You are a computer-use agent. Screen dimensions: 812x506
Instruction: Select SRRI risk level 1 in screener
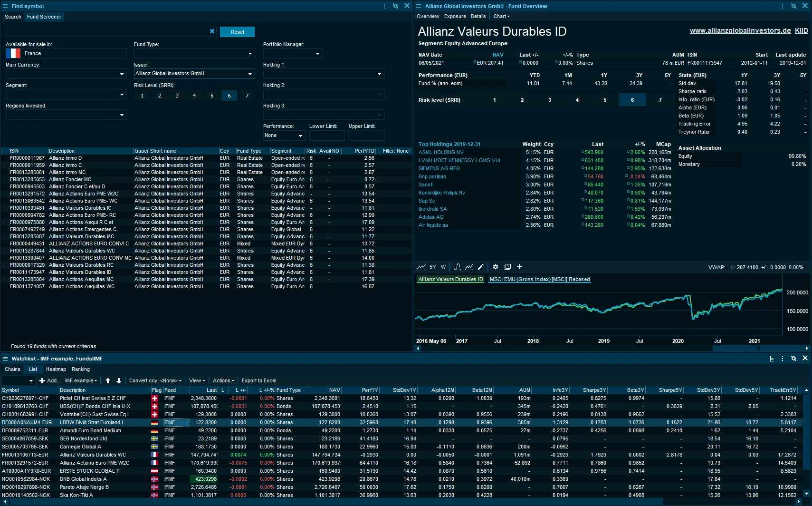coord(142,96)
